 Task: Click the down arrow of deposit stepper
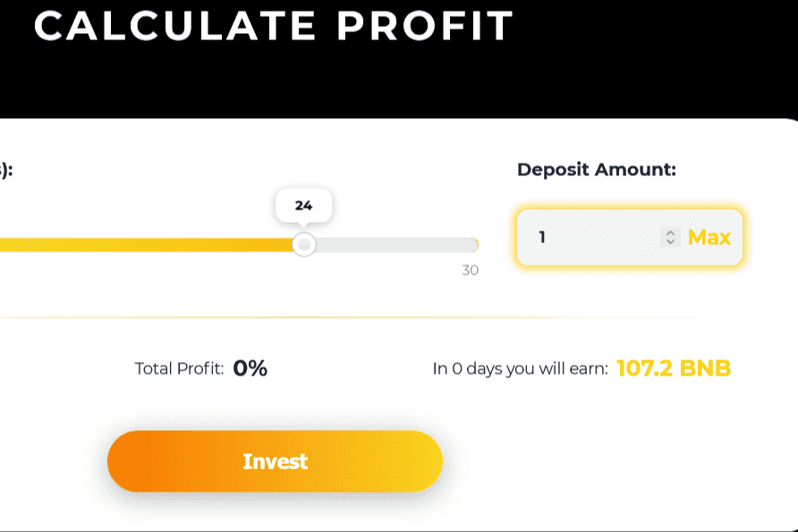[670, 242]
